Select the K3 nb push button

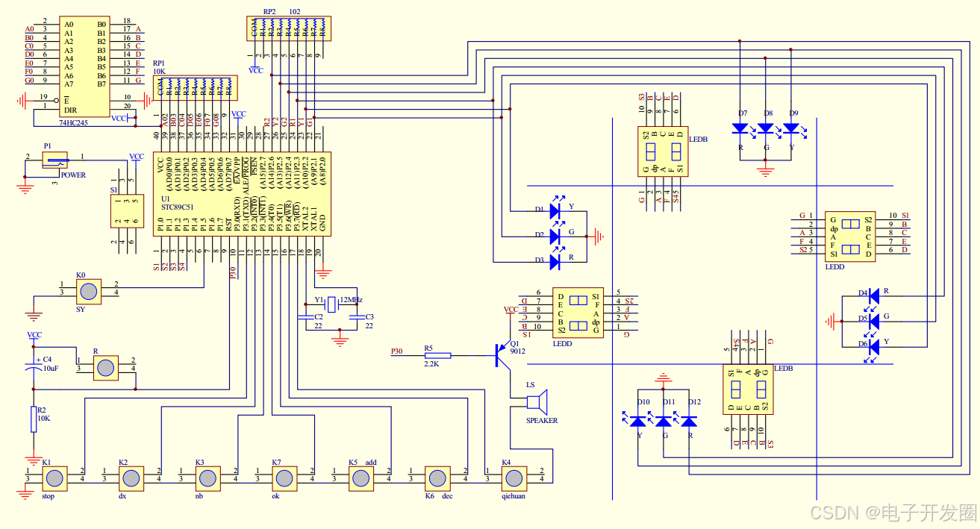(x=207, y=478)
